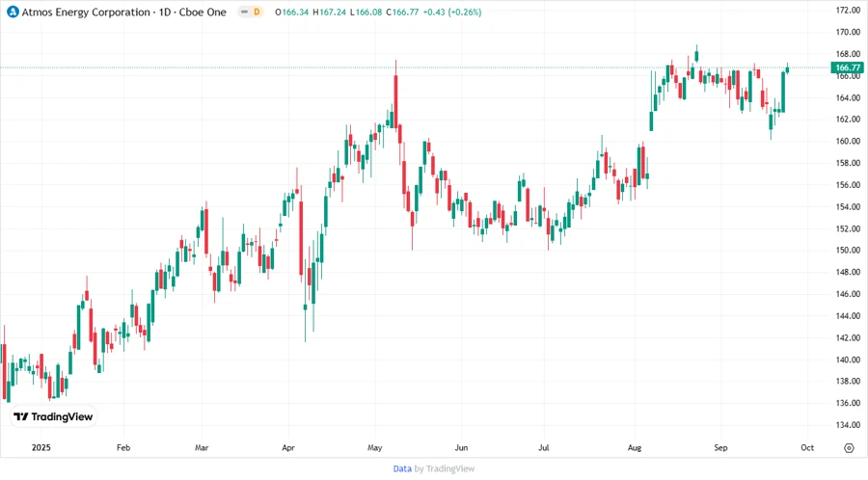Click the 152.00 price axis label
868x480 pixels.
click(848, 228)
